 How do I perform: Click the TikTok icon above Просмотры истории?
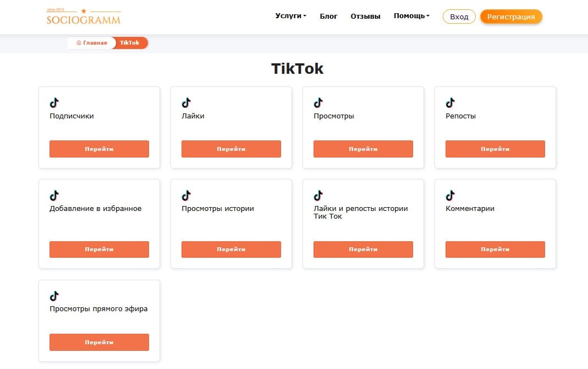pyautogui.click(x=186, y=195)
